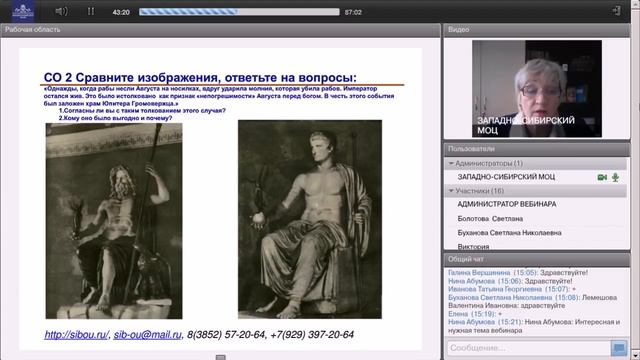Pause the webinar playback
This screenshot has width=640, height=360.
91,11
